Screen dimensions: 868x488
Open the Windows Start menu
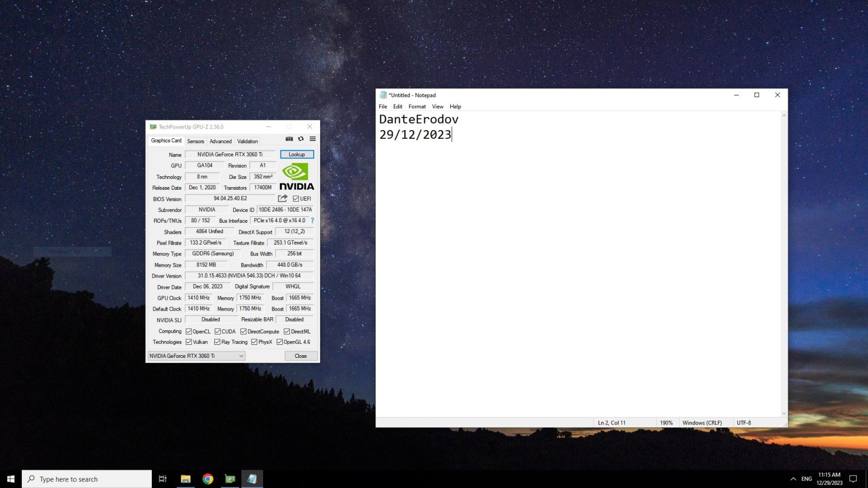pos(11,479)
